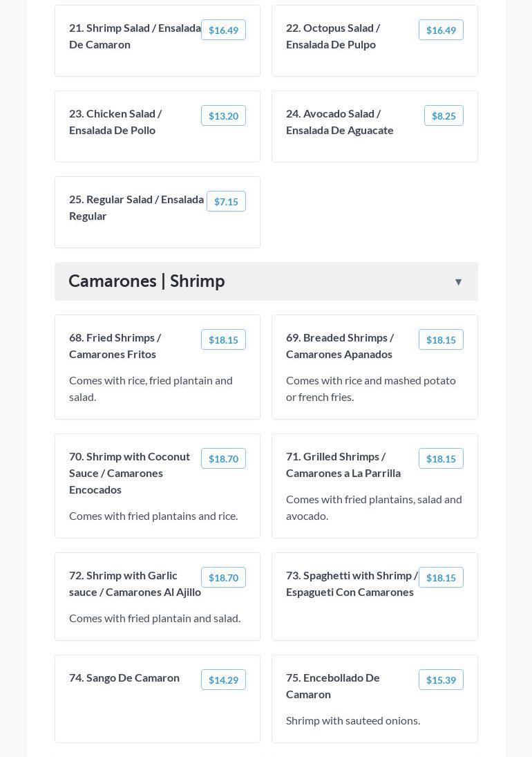This screenshot has height=757, width=532.
Task: Click Shrimp with Garlic sauce $18.70 price
Action: tap(223, 577)
